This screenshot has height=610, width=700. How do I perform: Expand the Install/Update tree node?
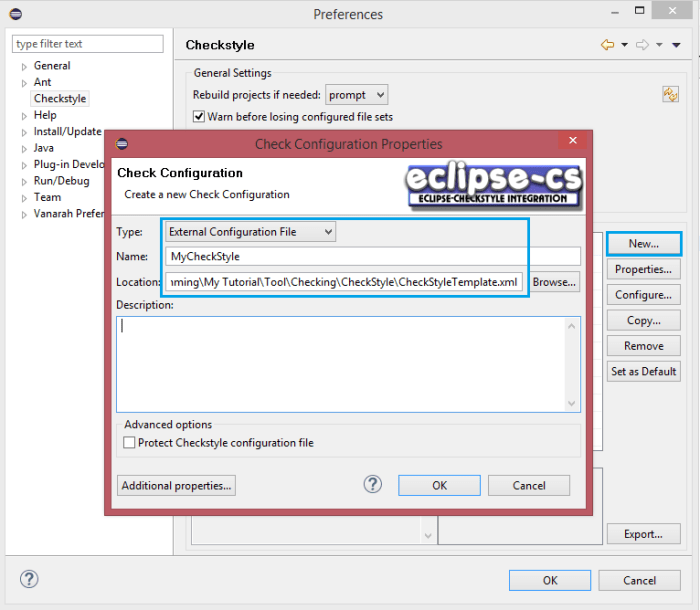tap(24, 132)
